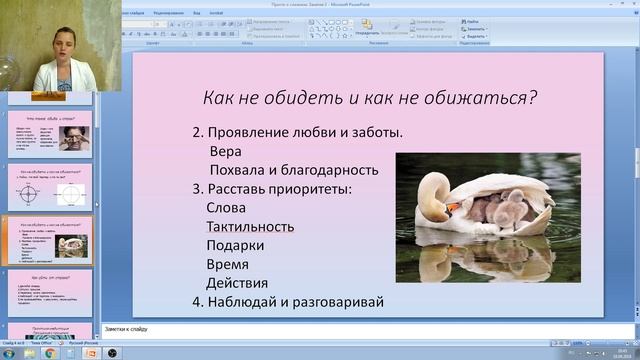The image size is (640, 360).
Task: Center text in paragraph group
Action: 207,34
